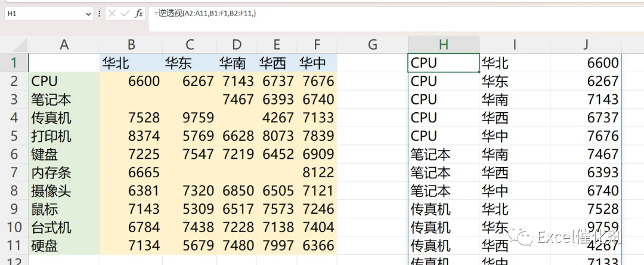The height and width of the screenshot is (265, 644).
Task: Click empty cell G1
Action: point(373,63)
